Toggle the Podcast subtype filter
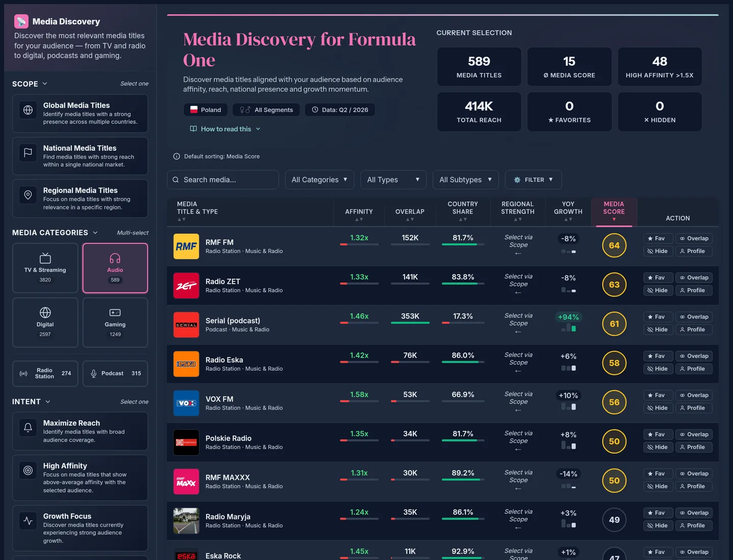Viewport: 733px width, 560px height. pos(115,374)
